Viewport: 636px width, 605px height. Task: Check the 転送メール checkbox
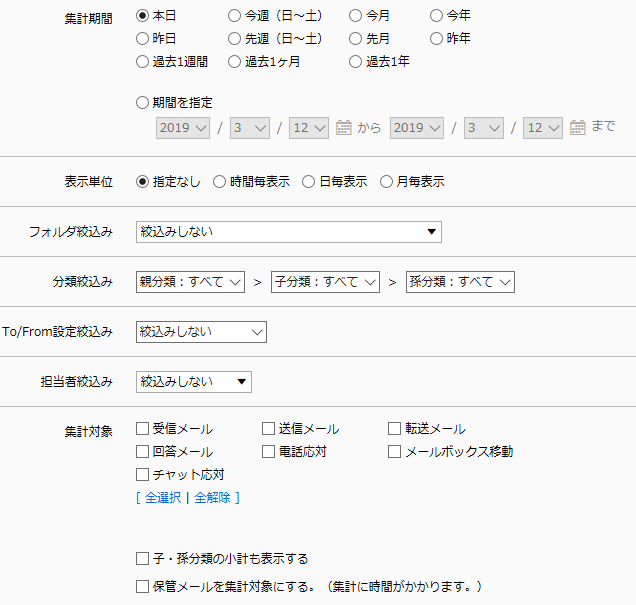pyautogui.click(x=395, y=429)
